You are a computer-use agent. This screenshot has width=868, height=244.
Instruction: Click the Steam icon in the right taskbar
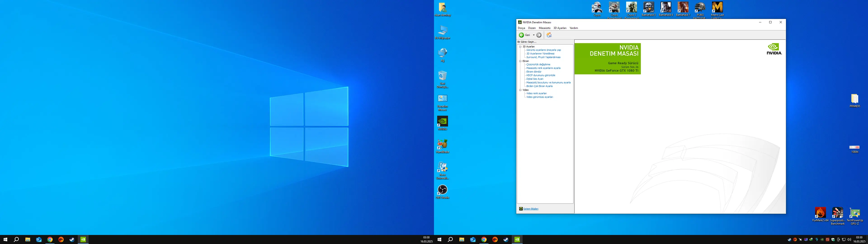pos(506,240)
